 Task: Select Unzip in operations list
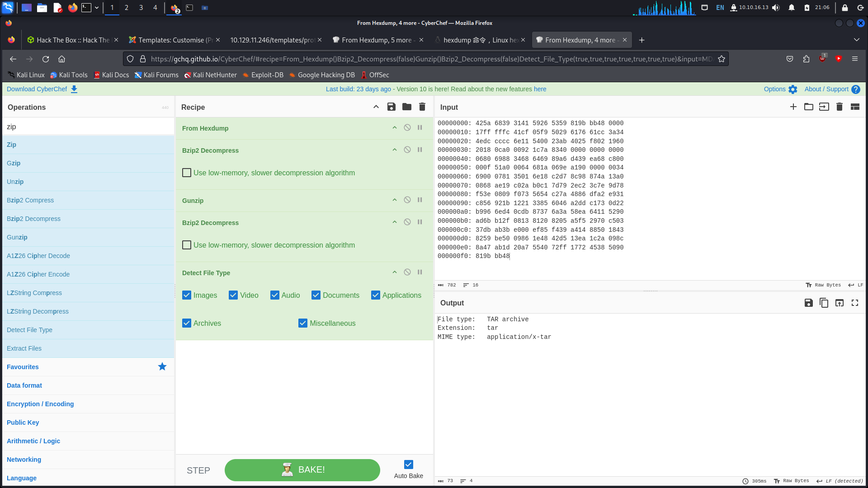coord(88,182)
